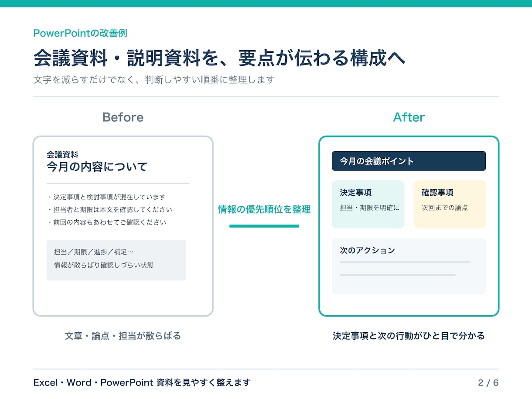
Task: Click the dark '今月の会議ポイント' header bar
Action: coord(409,161)
